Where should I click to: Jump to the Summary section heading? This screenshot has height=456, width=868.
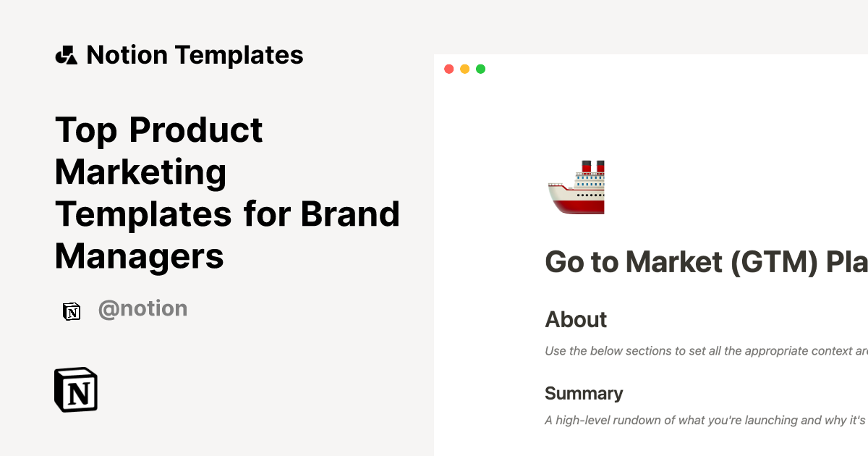(584, 394)
